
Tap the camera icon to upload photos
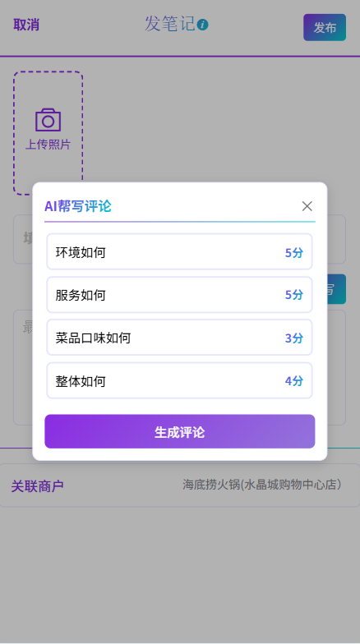pyautogui.click(x=48, y=120)
